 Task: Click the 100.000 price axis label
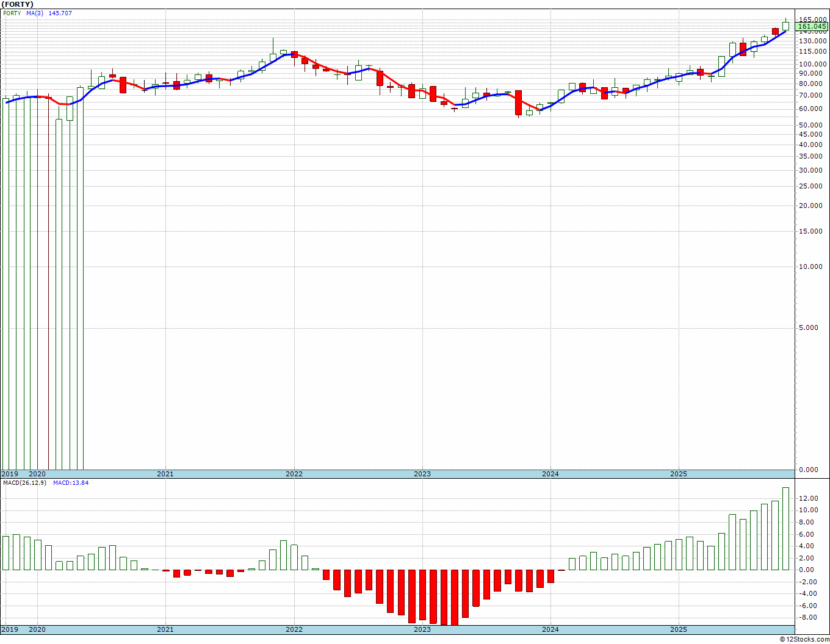tap(812, 64)
